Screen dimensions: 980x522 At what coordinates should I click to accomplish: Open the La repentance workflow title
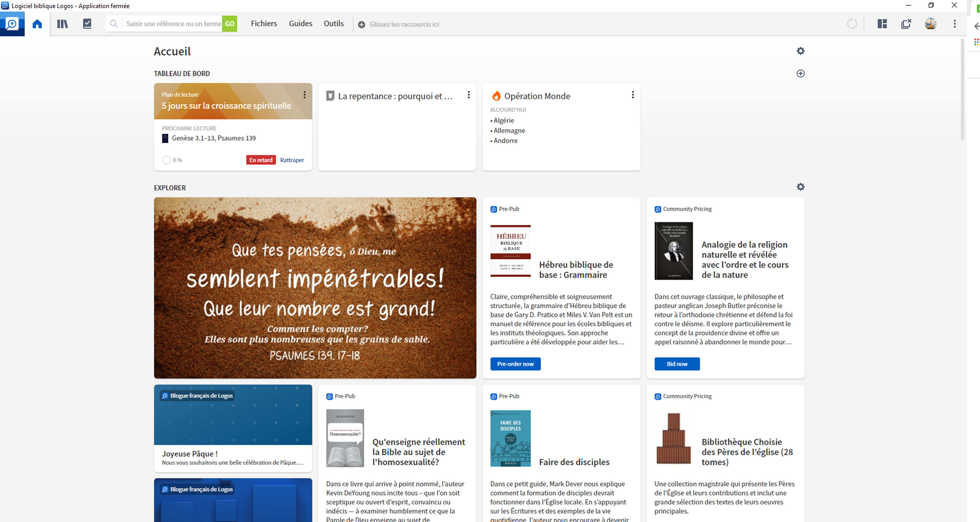coord(395,96)
